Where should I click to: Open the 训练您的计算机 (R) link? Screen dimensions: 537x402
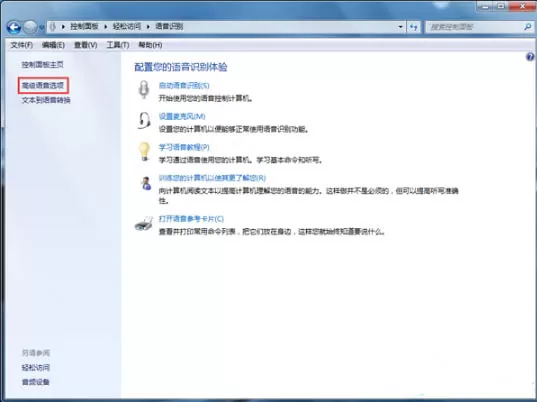pyautogui.click(x=212, y=178)
